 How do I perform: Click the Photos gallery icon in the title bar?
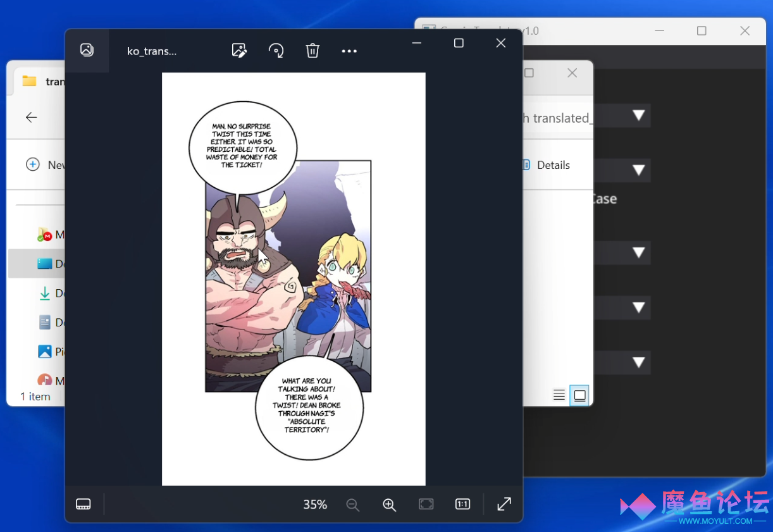[87, 50]
